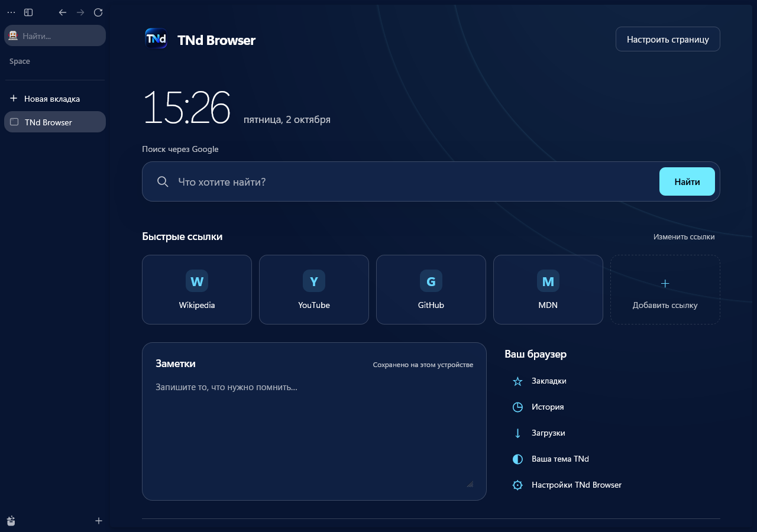
Task: Click the Настроить страницу button
Action: 668,39
